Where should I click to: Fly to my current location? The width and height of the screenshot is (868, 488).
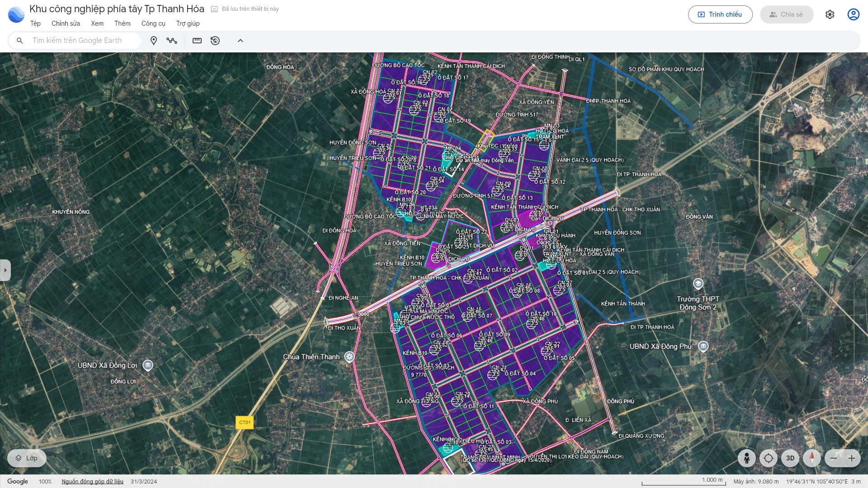tap(768, 458)
